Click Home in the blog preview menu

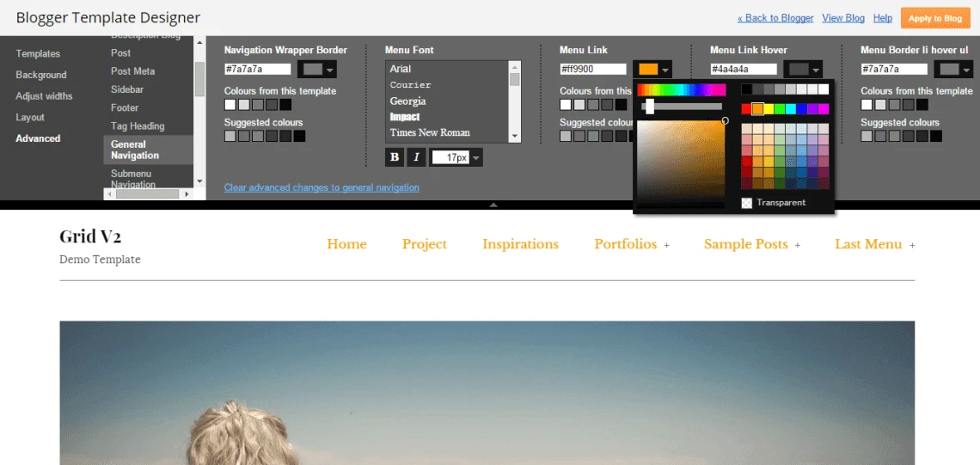pos(347,244)
